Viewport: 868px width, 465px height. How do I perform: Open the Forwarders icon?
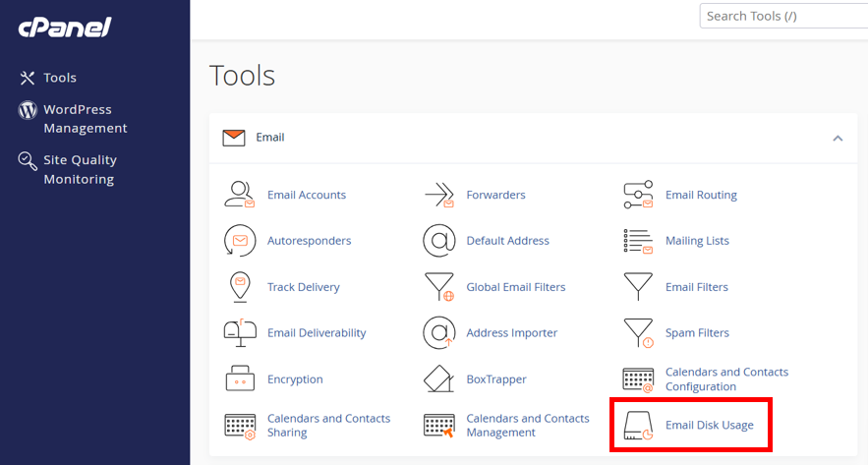point(438,195)
